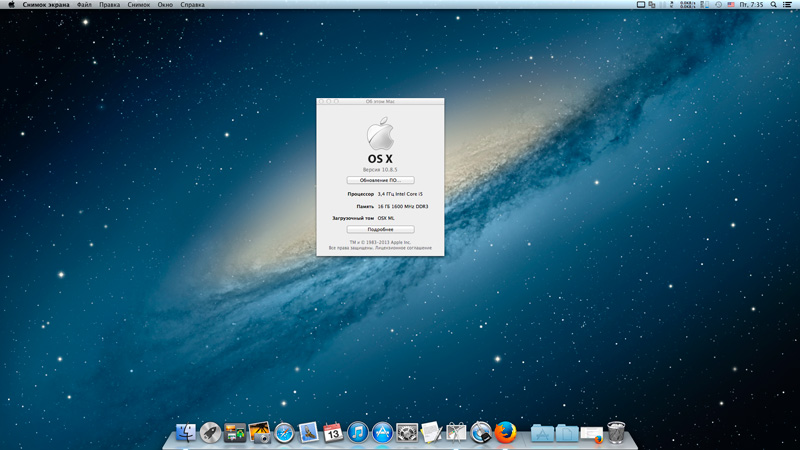Image resolution: width=800 pixels, height=450 pixels.
Task: Click the OSX ML startup disk value
Action: point(386,218)
